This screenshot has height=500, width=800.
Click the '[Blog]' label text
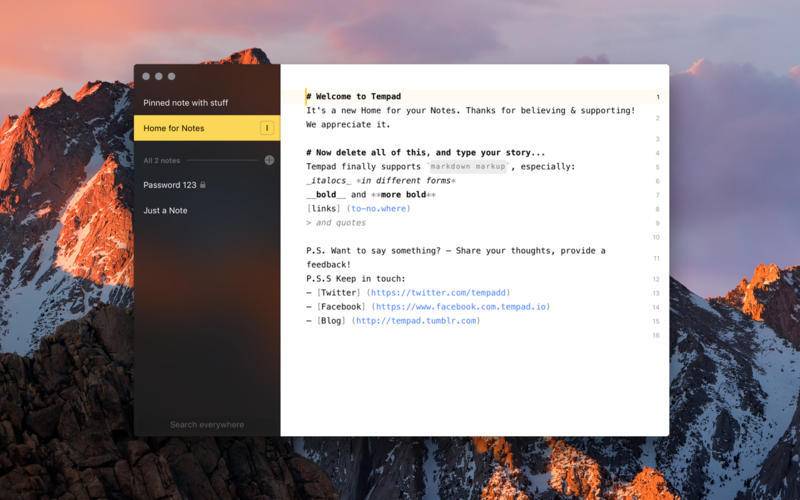(331, 320)
